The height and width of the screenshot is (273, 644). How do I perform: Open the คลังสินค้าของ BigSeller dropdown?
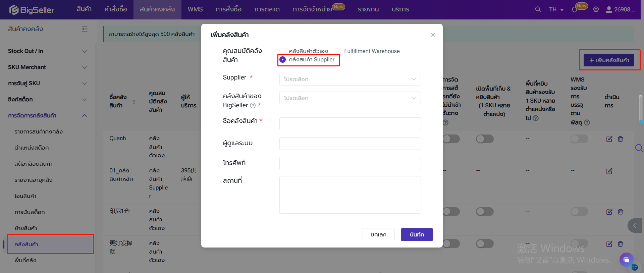coord(350,98)
